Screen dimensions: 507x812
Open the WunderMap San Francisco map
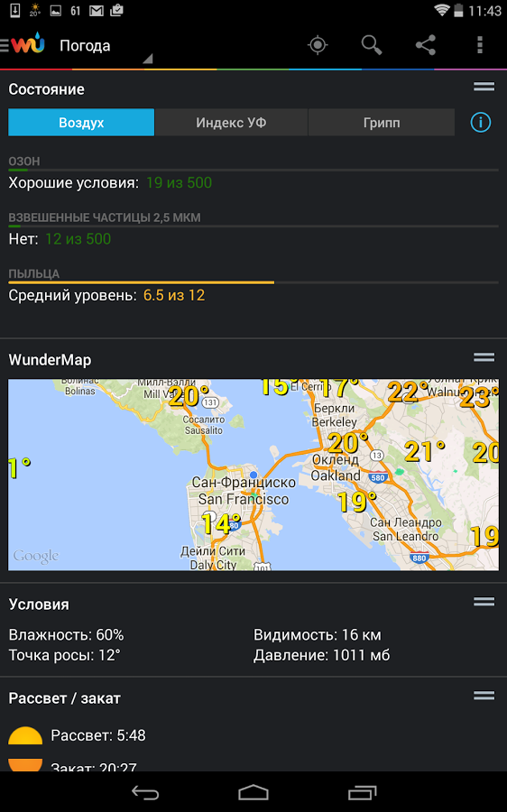[253, 475]
